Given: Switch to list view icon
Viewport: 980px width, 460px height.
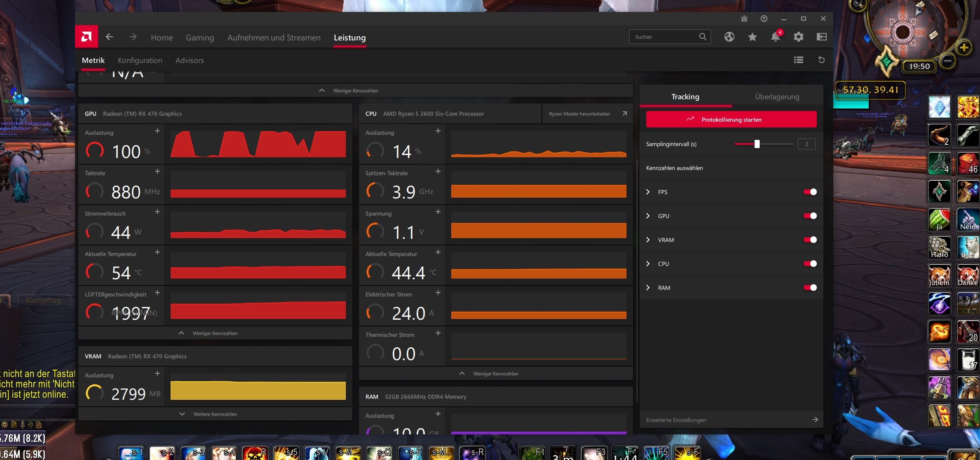Looking at the screenshot, I should [798, 60].
